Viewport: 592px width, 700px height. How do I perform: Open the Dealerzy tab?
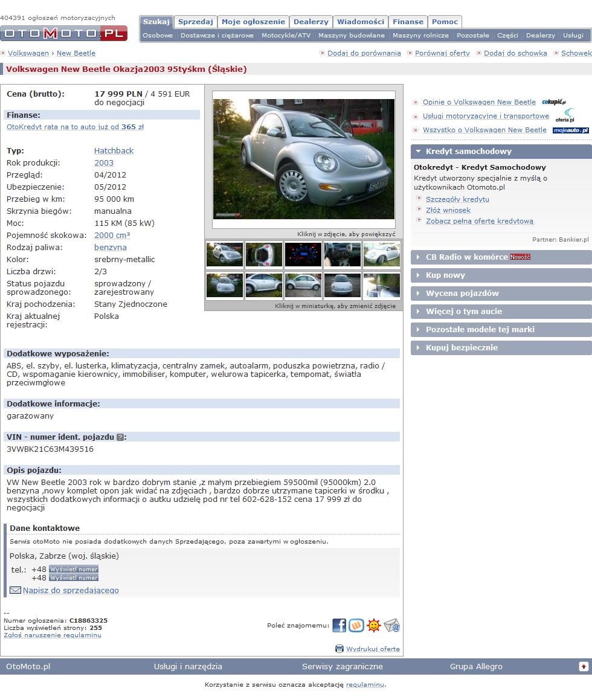(x=310, y=22)
